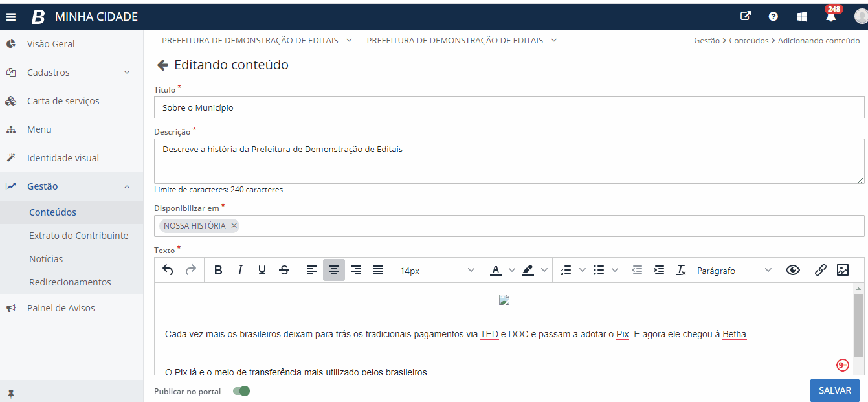
Task: Select the strikethrough formatting icon
Action: [284, 270]
